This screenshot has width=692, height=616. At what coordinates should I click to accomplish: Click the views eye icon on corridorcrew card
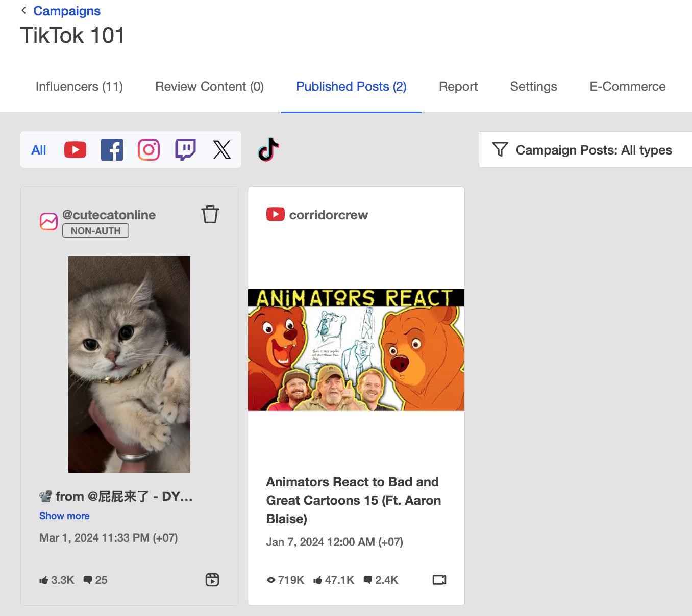(271, 580)
